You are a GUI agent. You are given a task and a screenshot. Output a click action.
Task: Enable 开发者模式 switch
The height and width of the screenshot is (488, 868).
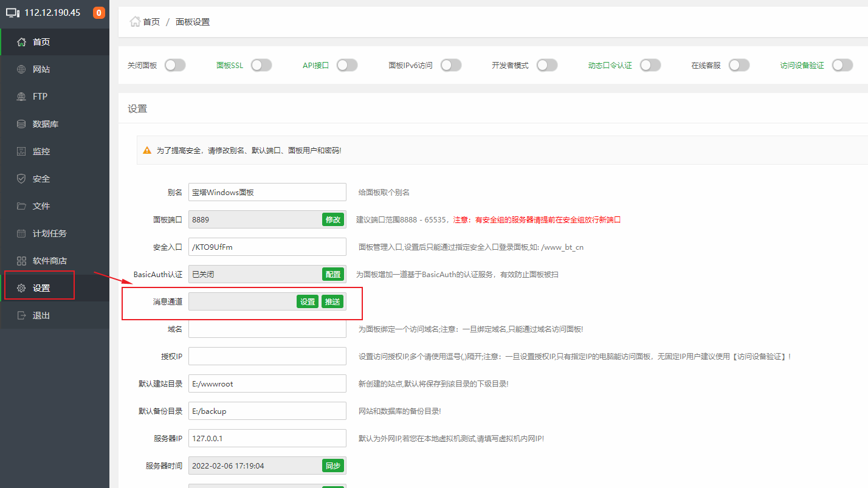547,65
